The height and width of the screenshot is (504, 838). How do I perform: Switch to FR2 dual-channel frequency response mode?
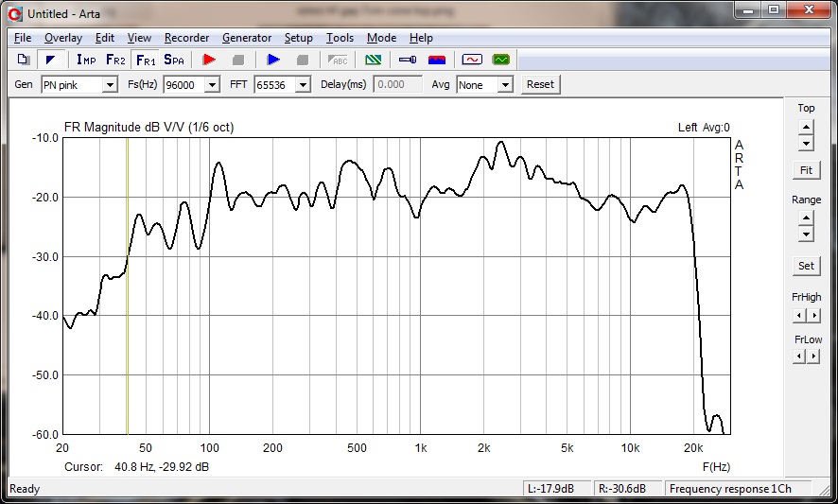115,60
